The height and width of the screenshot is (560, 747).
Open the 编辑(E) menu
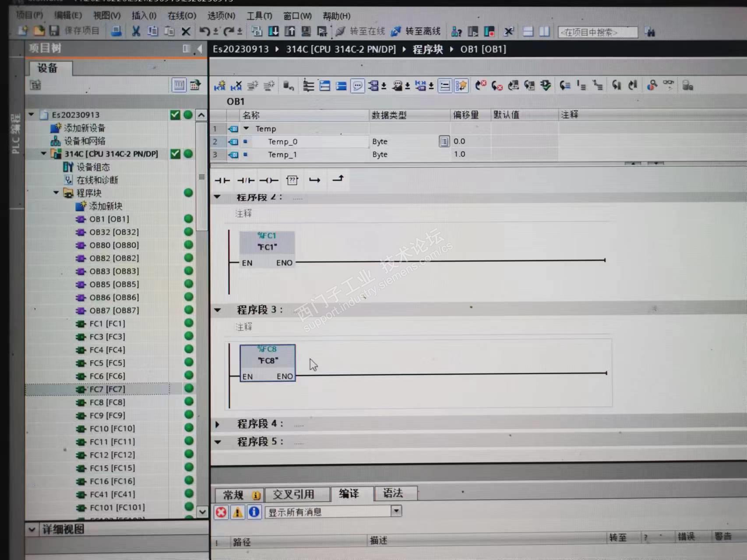(x=68, y=15)
